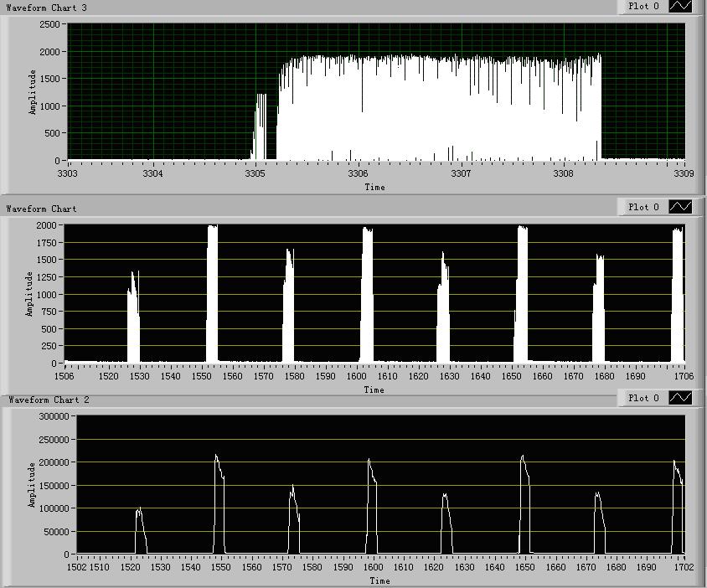Click the 3309 time axis maximum value
This screenshot has height=588, width=707.
pyautogui.click(x=684, y=174)
